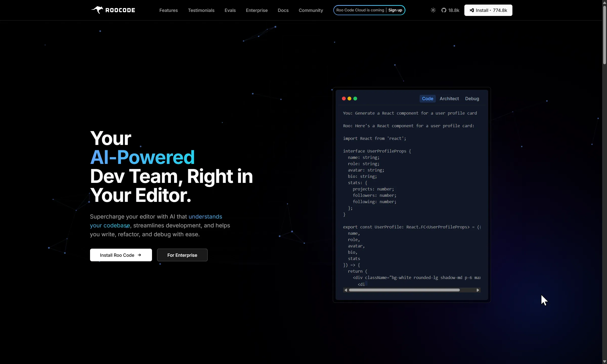Click the 'Roo Code Cloud is coming' text
The height and width of the screenshot is (364, 607).
pyautogui.click(x=360, y=10)
